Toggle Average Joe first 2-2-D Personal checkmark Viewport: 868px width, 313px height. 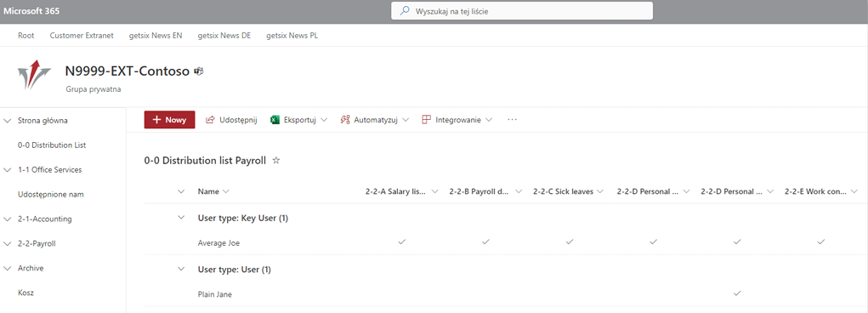tap(653, 242)
